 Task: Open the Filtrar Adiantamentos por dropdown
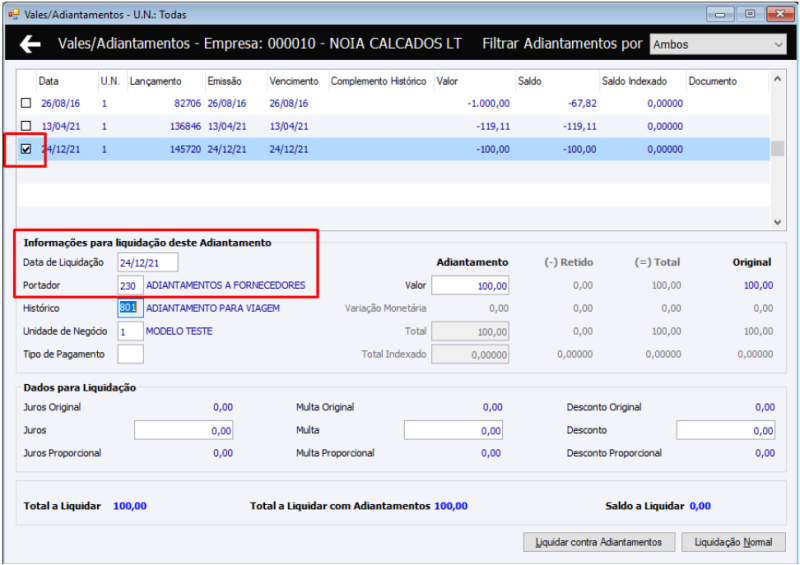pos(718,44)
